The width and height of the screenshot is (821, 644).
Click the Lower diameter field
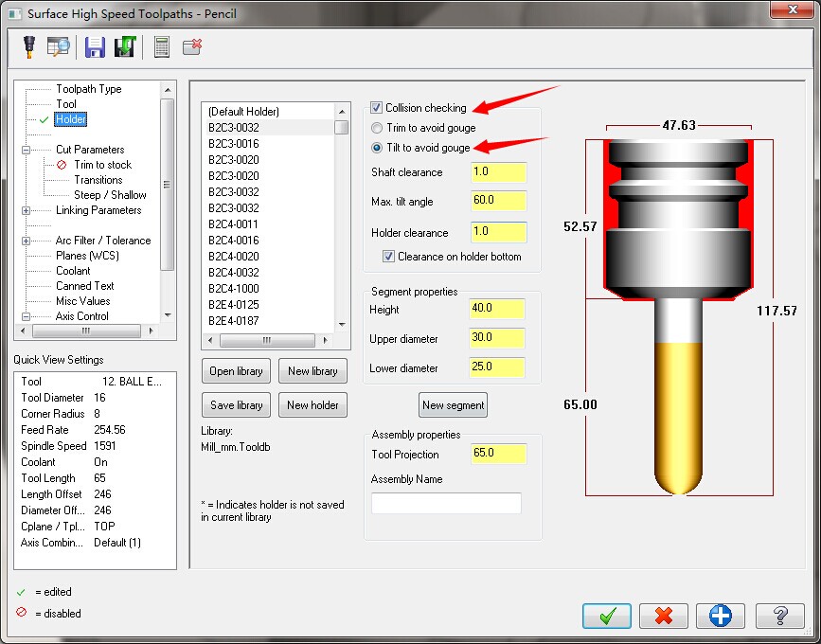(x=497, y=367)
